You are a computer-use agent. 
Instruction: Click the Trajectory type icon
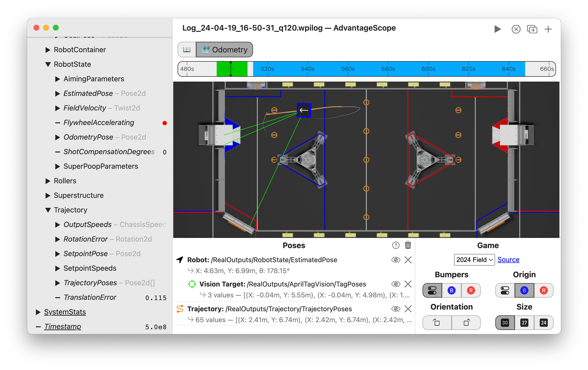click(180, 309)
